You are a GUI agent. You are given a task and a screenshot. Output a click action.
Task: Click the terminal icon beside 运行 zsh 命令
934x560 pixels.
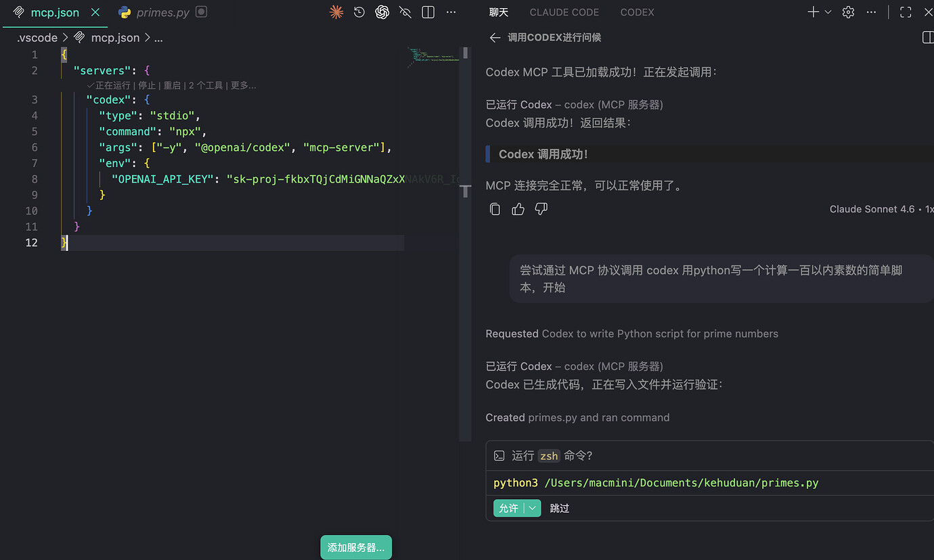click(x=499, y=456)
